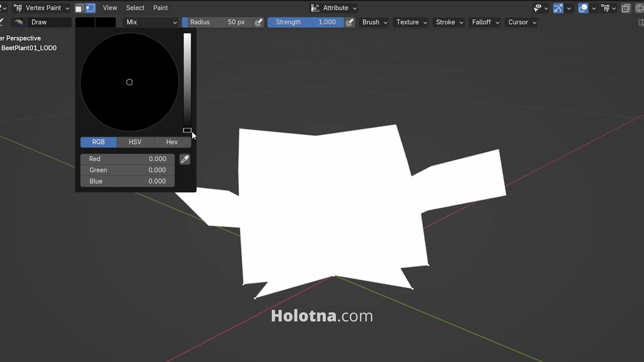This screenshot has height=362, width=644.
Task: Toggle vertex selection masking icon
Action: click(x=90, y=8)
